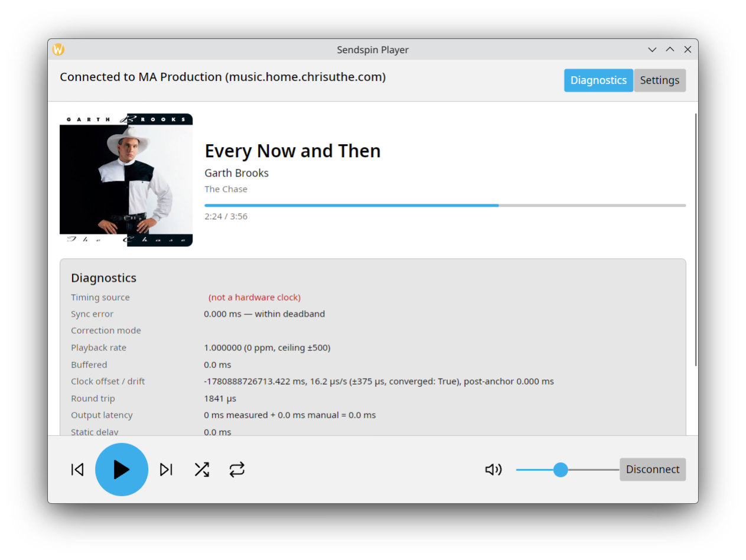Click the Correction mode label
746x560 pixels.
coord(106,330)
